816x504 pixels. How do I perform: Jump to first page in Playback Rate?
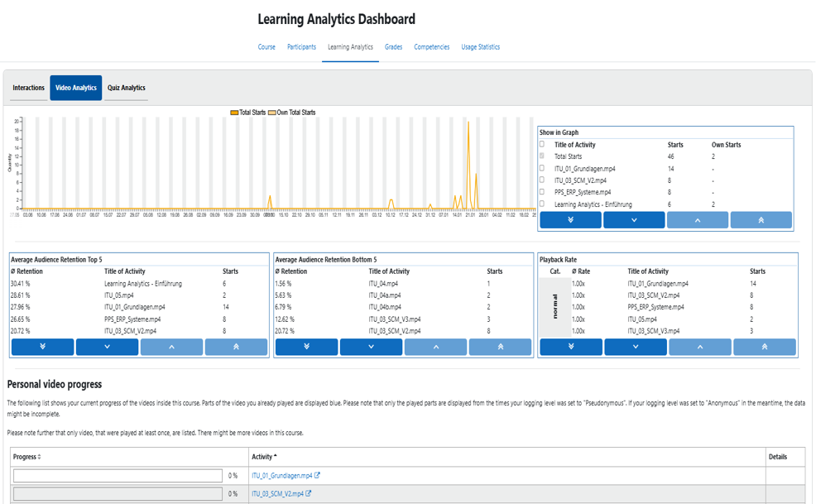pos(765,347)
